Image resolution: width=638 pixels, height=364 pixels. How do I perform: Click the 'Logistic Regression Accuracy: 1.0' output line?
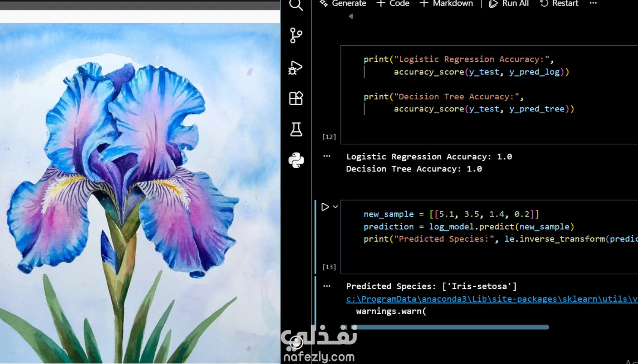pyautogui.click(x=429, y=156)
